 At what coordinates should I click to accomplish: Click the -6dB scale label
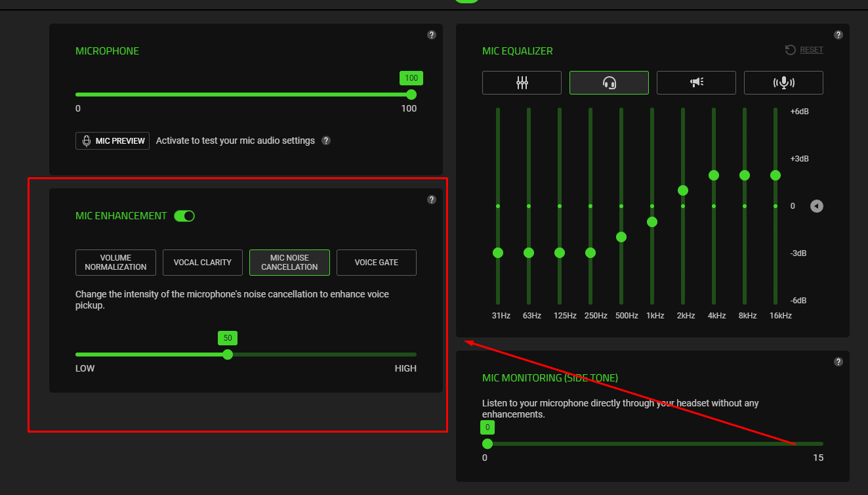[798, 301]
